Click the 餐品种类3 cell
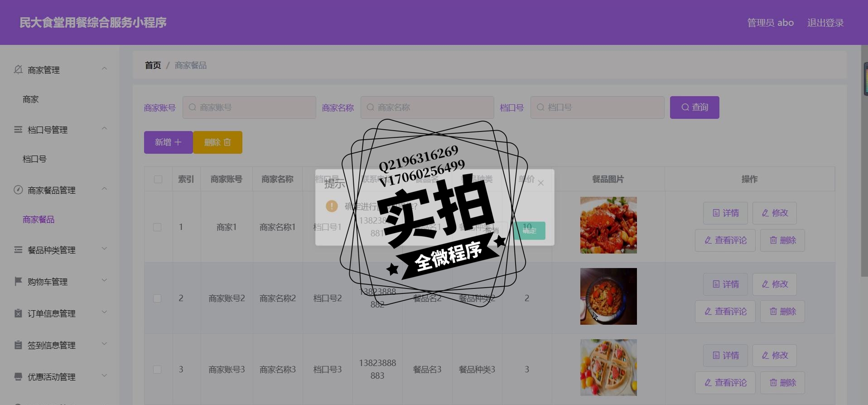 tap(477, 370)
